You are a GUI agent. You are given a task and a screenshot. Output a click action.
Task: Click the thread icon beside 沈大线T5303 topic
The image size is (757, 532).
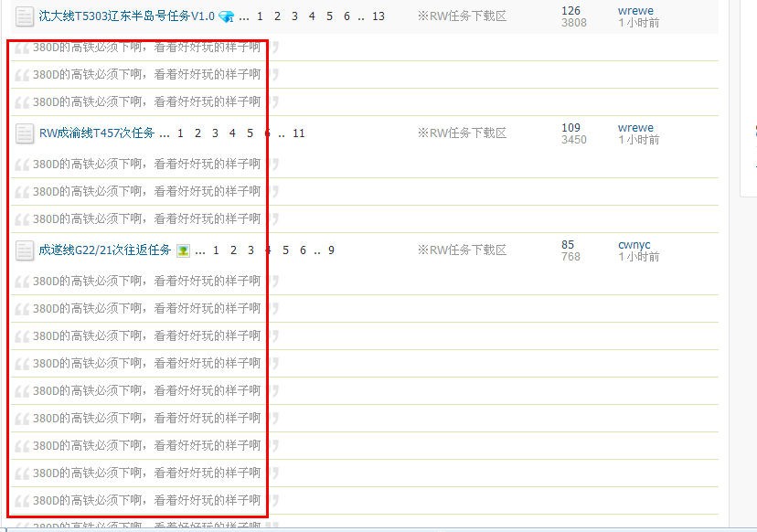click(25, 16)
